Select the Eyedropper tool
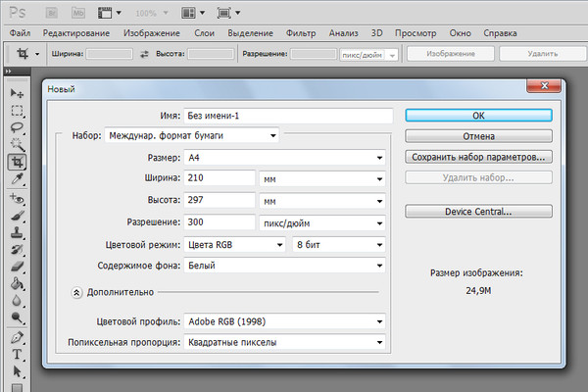Image resolution: width=588 pixels, height=392 pixels. (x=17, y=179)
